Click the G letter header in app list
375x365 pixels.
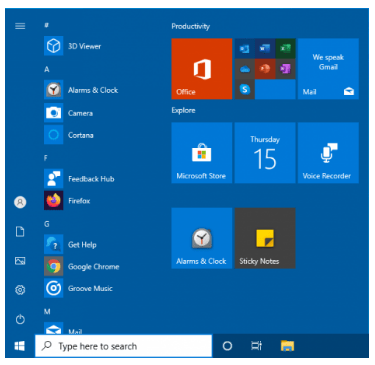tap(47, 224)
